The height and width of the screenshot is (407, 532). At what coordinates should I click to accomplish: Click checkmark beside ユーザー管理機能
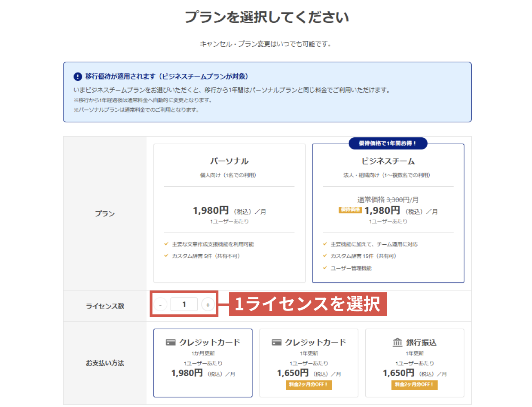pyautogui.click(x=325, y=267)
